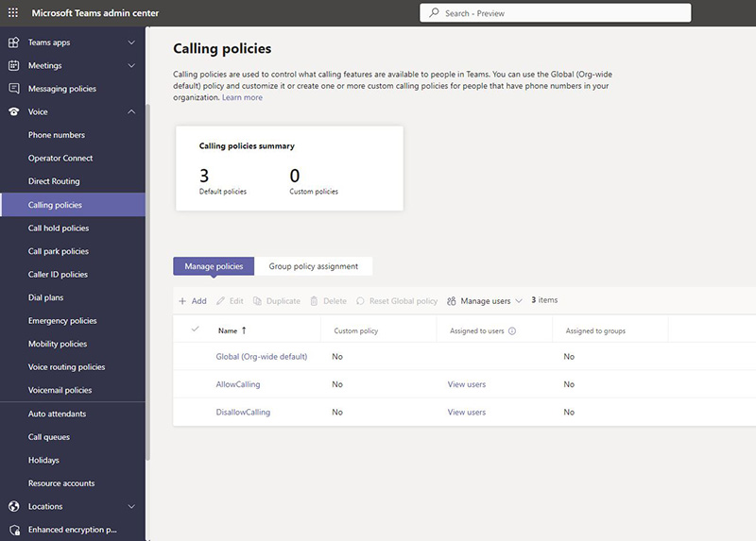Click the Locations globe icon
Viewport: 756px width, 541px height.
click(x=14, y=506)
